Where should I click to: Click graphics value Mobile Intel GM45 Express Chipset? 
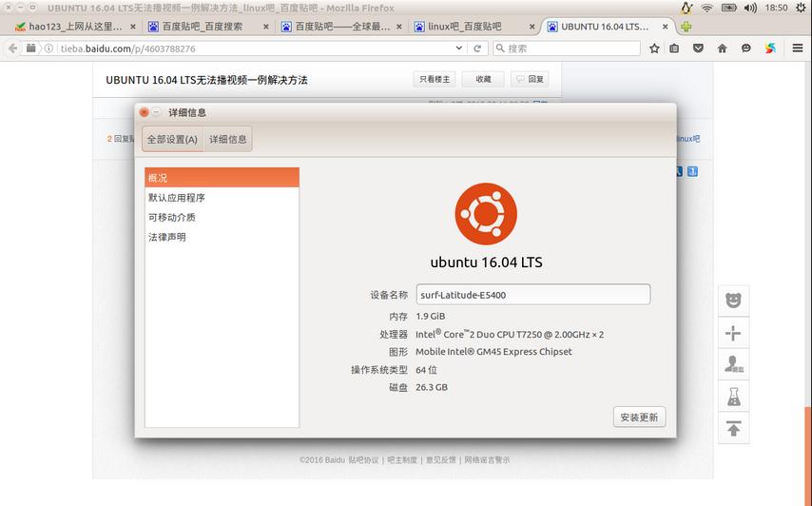[x=493, y=352]
